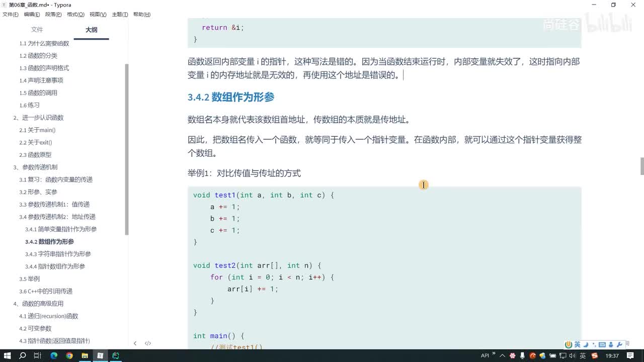This screenshot has height=362, width=644.
Task: Open the 帮助(H) menu
Action: pyautogui.click(x=141, y=15)
